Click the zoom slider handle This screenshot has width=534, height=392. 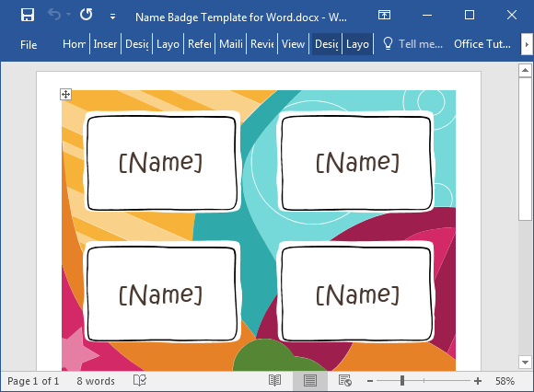click(x=402, y=380)
